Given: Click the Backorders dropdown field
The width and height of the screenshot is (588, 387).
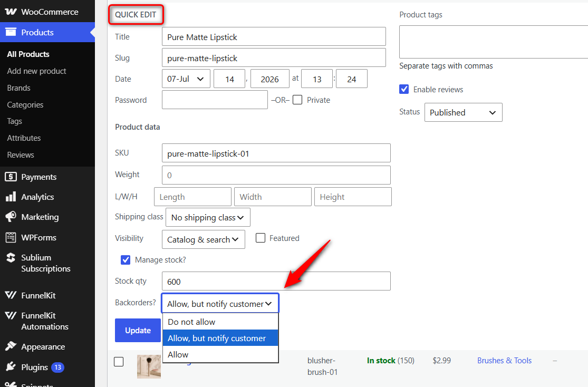Looking at the screenshot, I should click(x=220, y=303).
